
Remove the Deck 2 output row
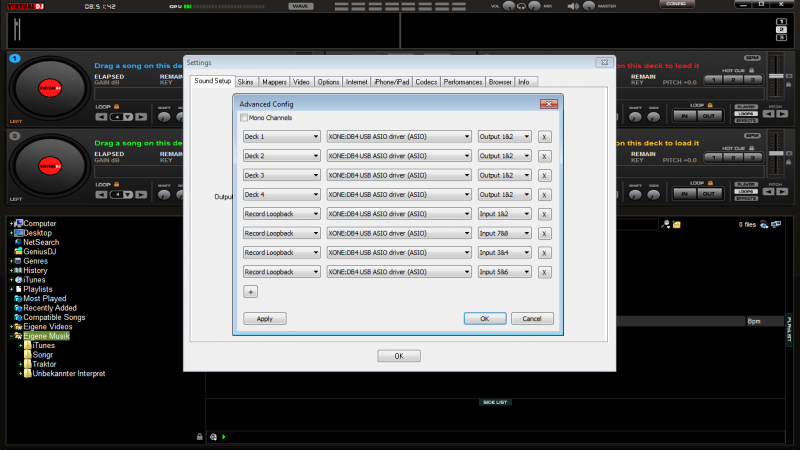point(544,156)
